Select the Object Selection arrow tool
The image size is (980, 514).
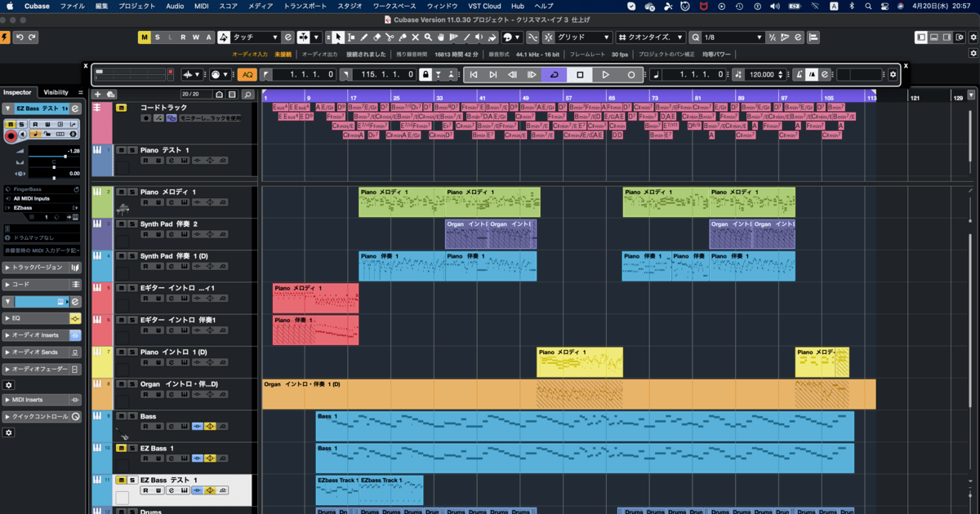click(x=337, y=37)
